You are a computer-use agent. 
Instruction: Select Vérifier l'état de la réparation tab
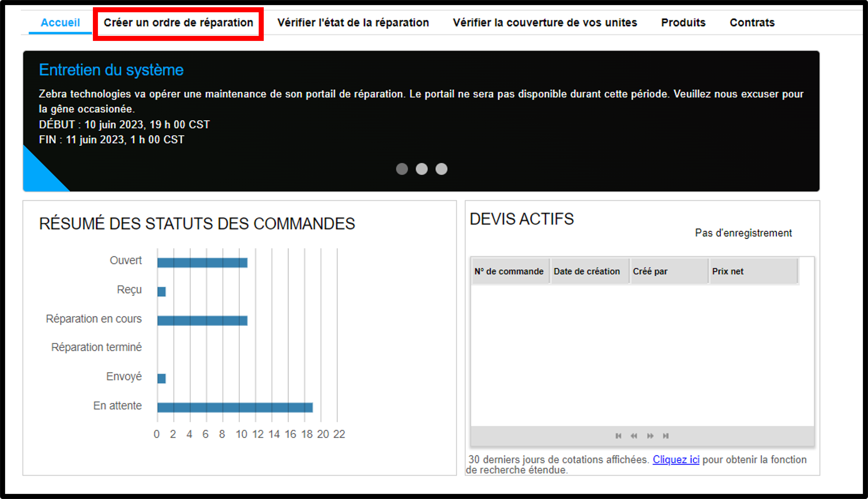[353, 23]
